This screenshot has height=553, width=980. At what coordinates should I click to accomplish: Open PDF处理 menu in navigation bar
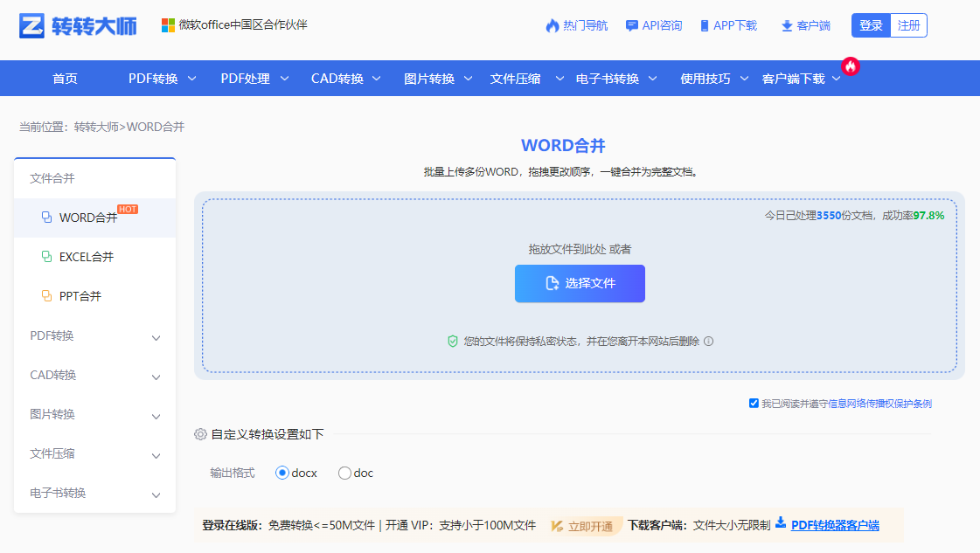click(246, 79)
